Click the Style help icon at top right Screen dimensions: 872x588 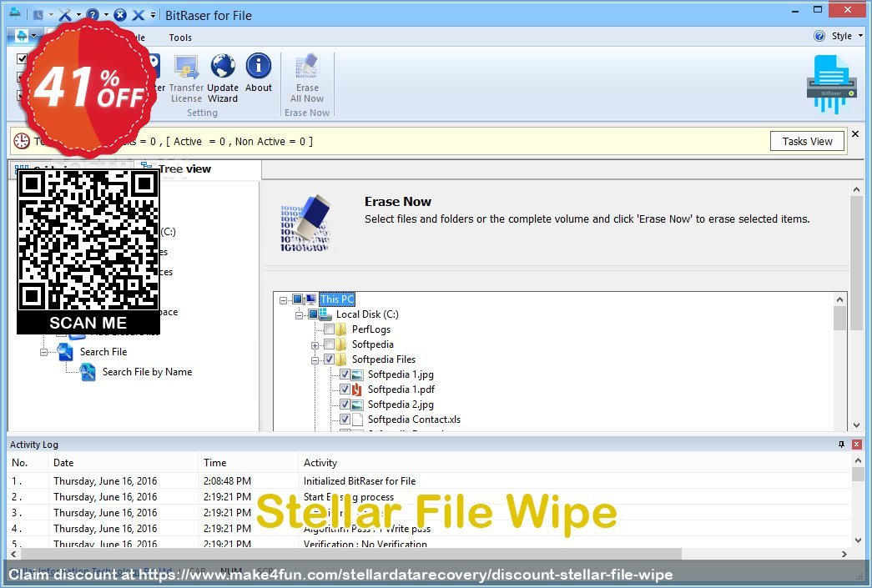(819, 36)
